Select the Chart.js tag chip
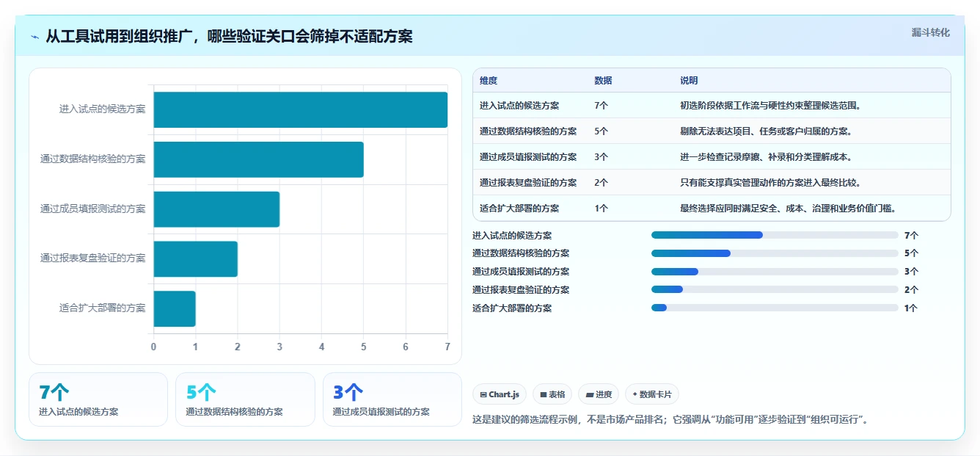Viewport: 980px width, 456px height. tap(500, 394)
